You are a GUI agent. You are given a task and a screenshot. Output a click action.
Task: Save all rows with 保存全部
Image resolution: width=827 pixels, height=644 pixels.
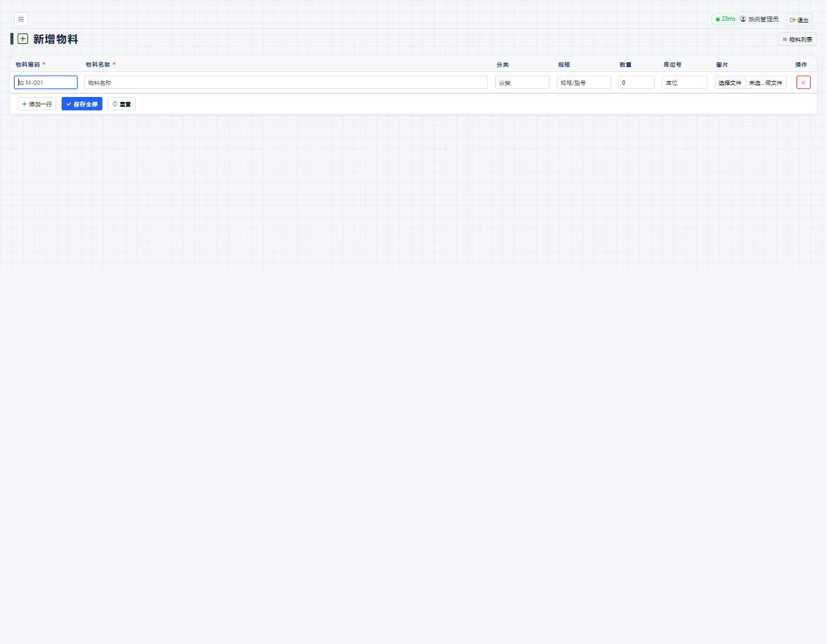coord(82,104)
